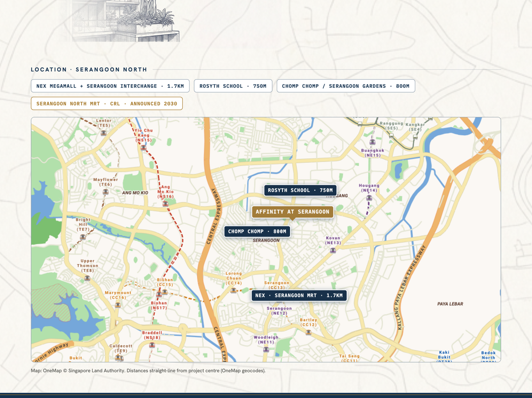The image size is (532, 398).
Task: Click the Kallang Paya Lebar Expressway label
Action: click(x=411, y=287)
